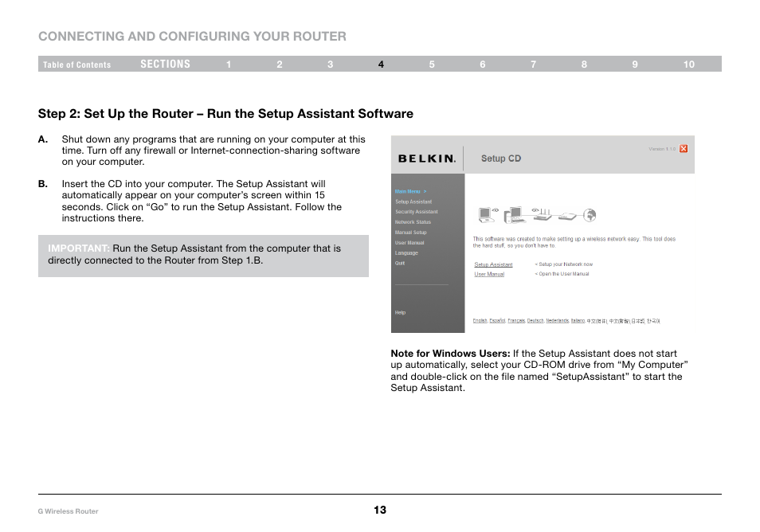Open the Table of Contents
The height and width of the screenshot is (532, 760).
[x=77, y=65]
